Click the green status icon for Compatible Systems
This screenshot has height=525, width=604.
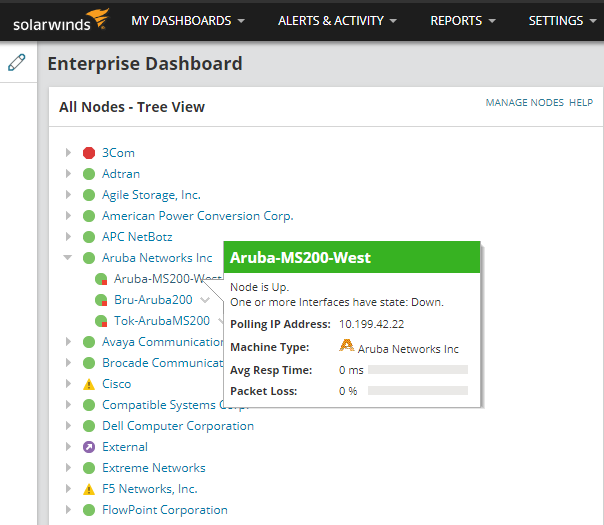89,405
